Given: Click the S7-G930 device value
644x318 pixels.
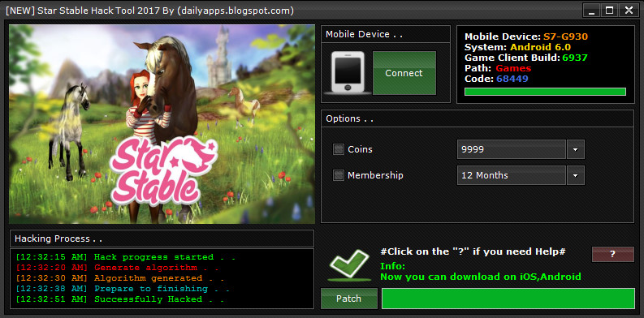Looking at the screenshot, I should point(565,37).
